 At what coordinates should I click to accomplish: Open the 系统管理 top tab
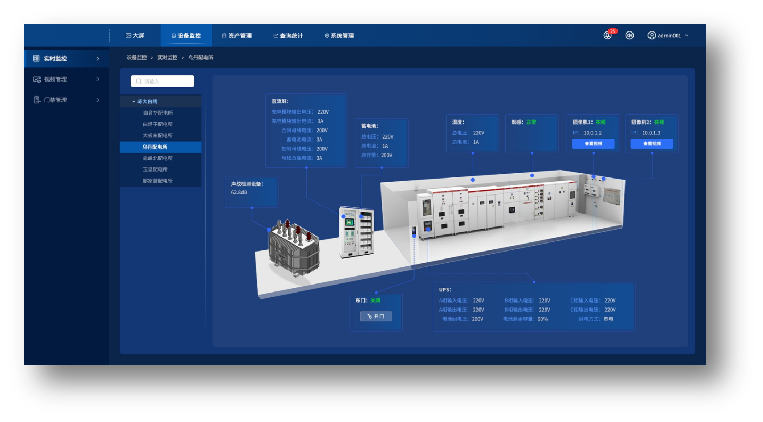(x=339, y=35)
